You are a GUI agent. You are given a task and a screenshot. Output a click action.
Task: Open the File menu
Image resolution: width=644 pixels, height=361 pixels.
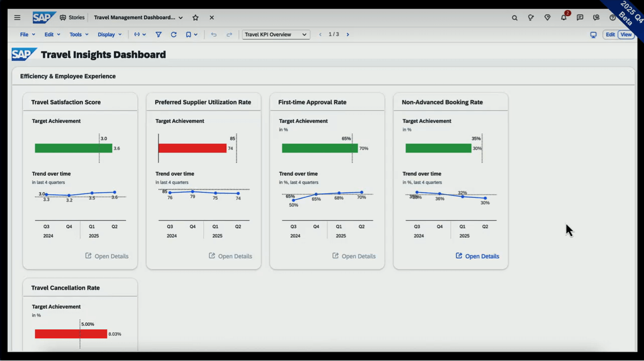tap(27, 35)
